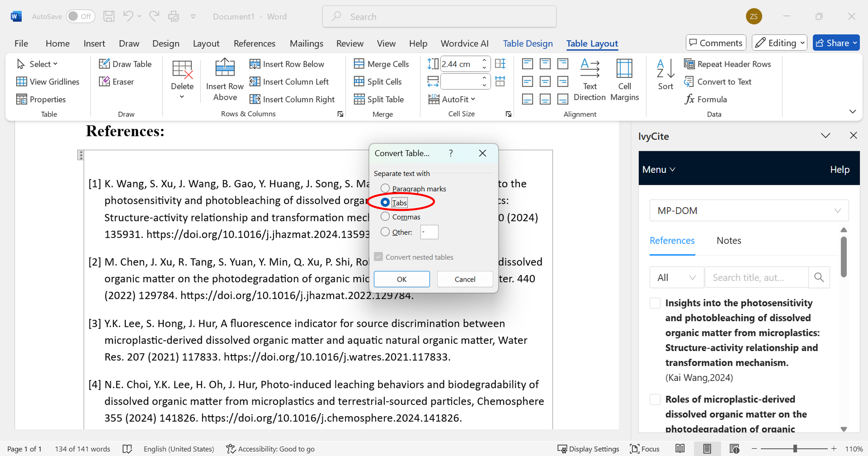Screen dimensions: 868x456
Task: Click Repeat Header Rows
Action: click(x=728, y=64)
